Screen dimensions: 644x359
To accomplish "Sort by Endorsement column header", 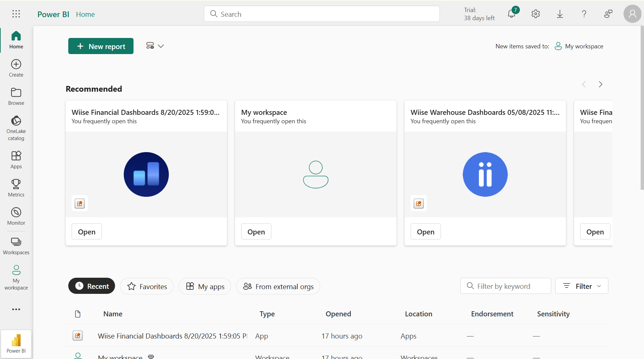I will tap(492, 314).
